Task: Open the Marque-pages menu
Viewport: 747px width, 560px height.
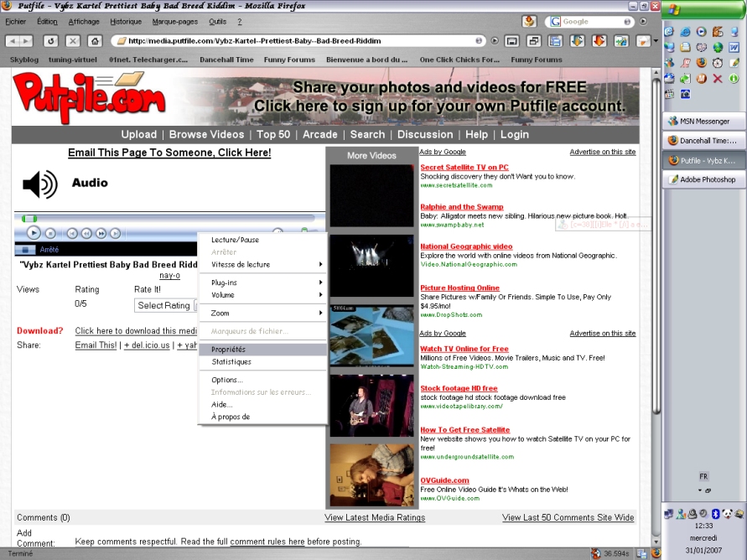Action: pyautogui.click(x=175, y=22)
